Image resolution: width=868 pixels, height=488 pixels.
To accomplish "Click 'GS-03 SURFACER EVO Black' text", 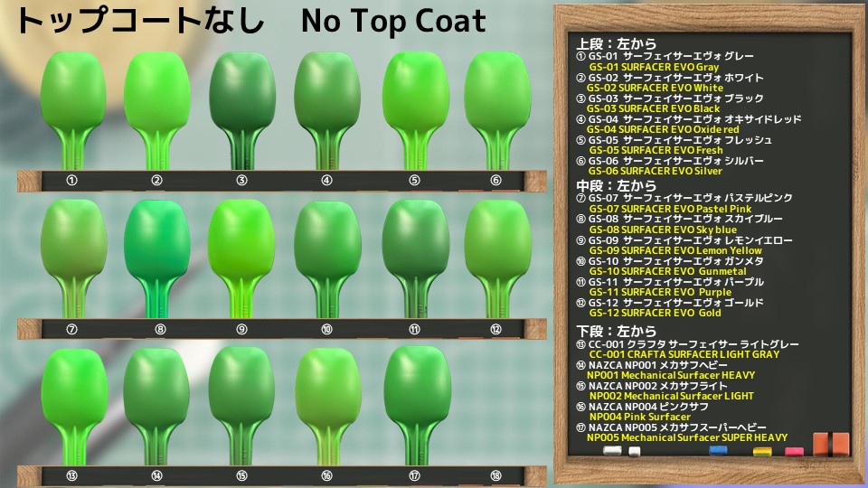I will coord(653,108).
